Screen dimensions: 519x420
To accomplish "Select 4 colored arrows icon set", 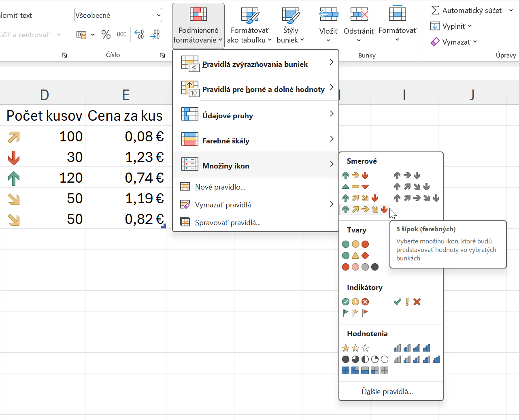I will coord(360,198).
